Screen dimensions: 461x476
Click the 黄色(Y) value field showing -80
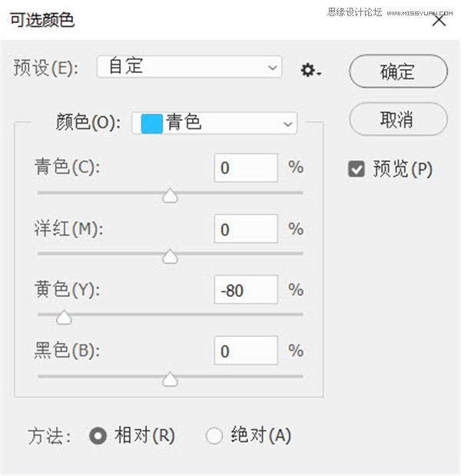click(x=246, y=290)
